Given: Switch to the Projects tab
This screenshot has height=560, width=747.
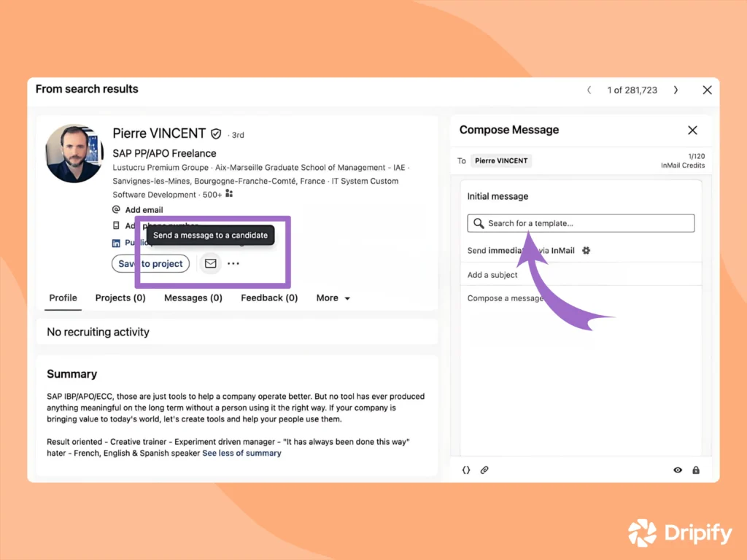Looking at the screenshot, I should point(120,297).
